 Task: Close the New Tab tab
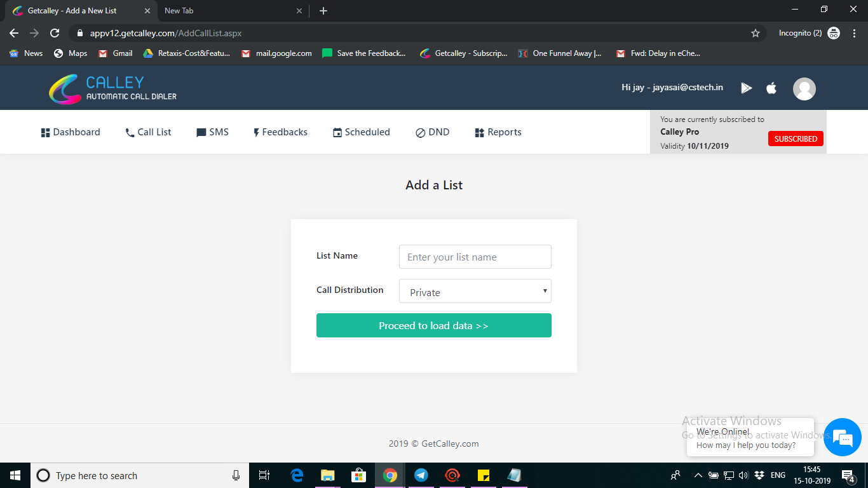300,11
